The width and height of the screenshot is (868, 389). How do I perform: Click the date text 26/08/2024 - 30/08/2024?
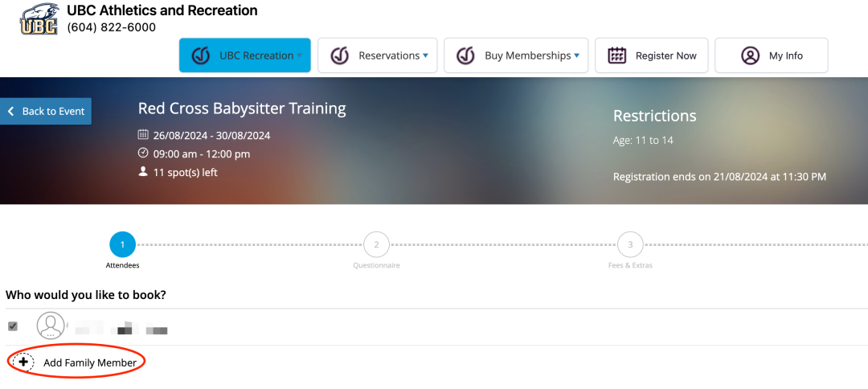pos(211,135)
